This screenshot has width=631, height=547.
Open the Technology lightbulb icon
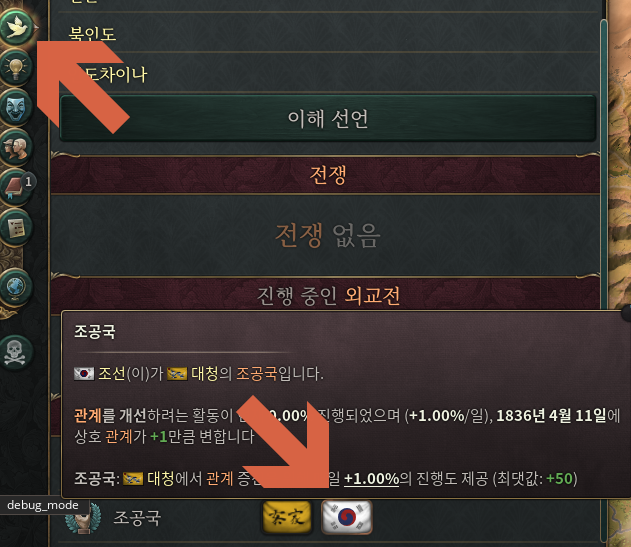pos(16,67)
